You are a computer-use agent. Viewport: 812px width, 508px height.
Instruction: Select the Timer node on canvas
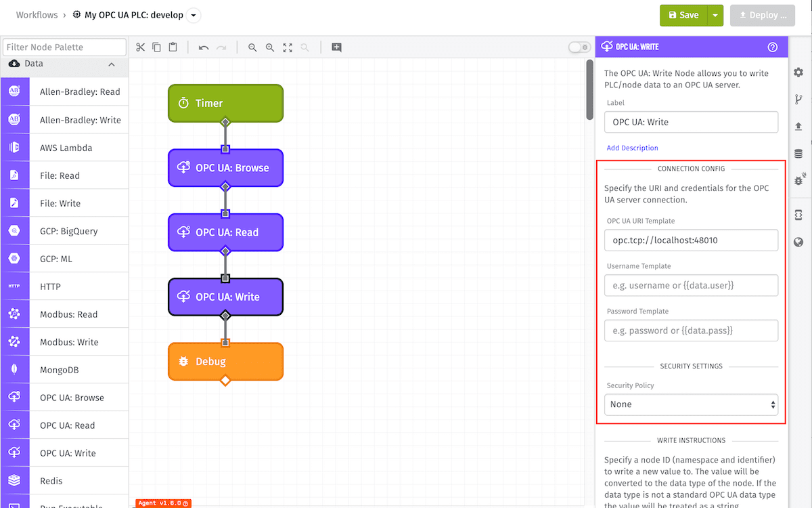pos(225,103)
